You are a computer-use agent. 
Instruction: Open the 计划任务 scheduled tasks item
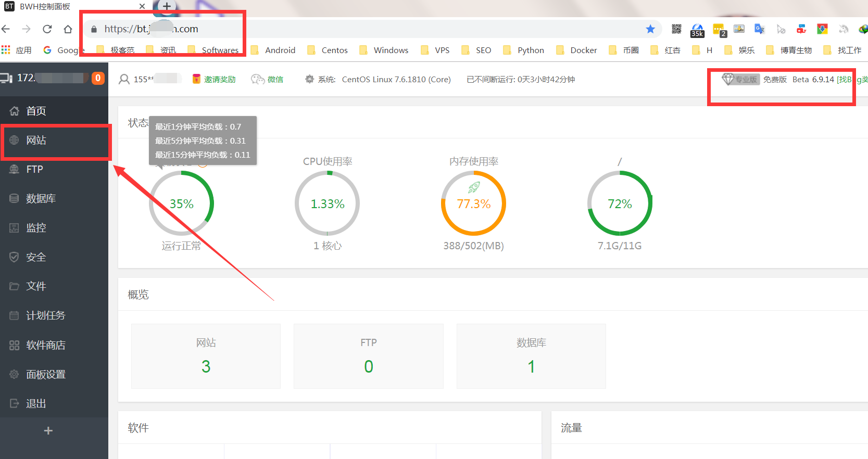pos(54,315)
